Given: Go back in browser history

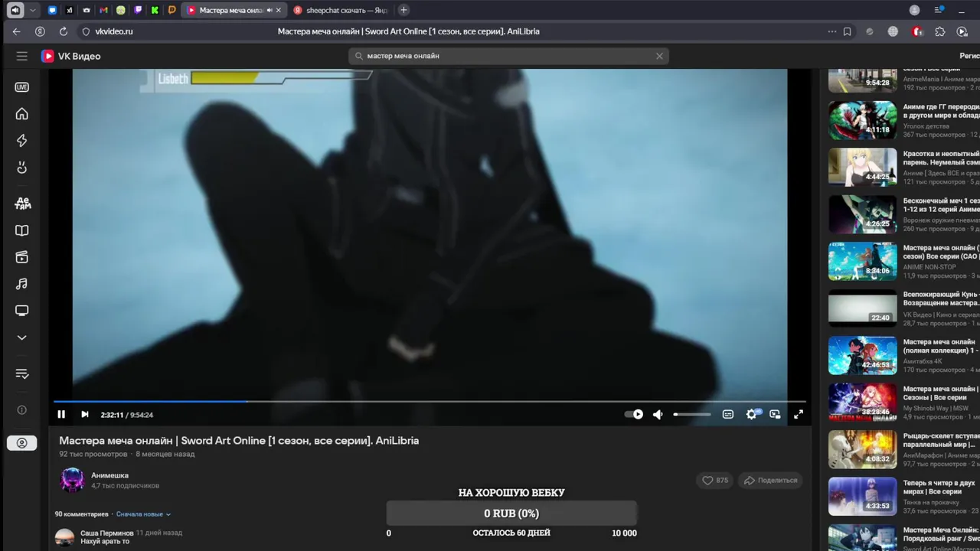Looking at the screenshot, I should [16, 31].
